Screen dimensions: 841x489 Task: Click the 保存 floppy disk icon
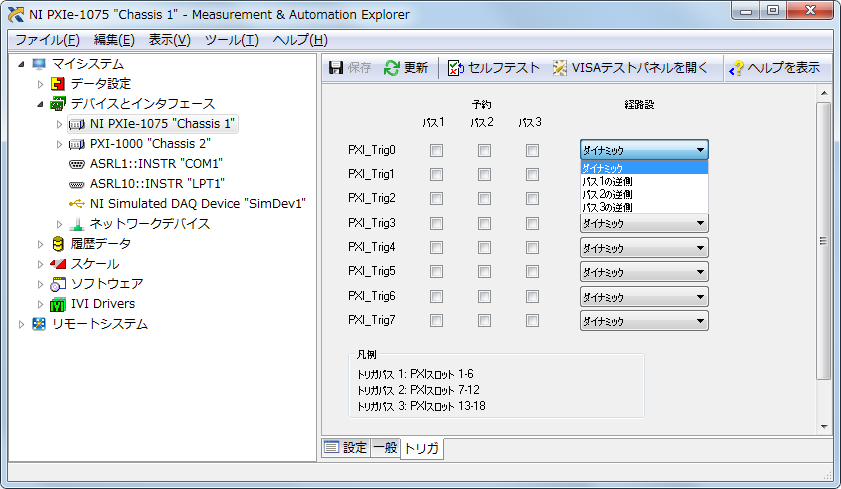[336, 68]
